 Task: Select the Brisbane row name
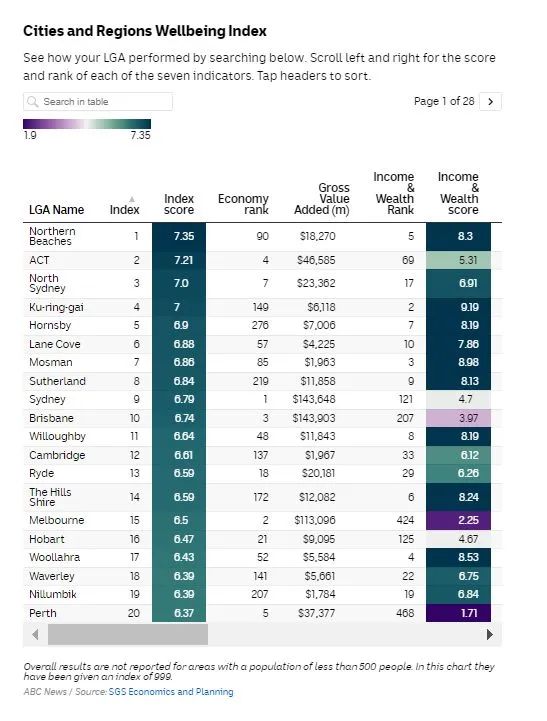pos(51,418)
